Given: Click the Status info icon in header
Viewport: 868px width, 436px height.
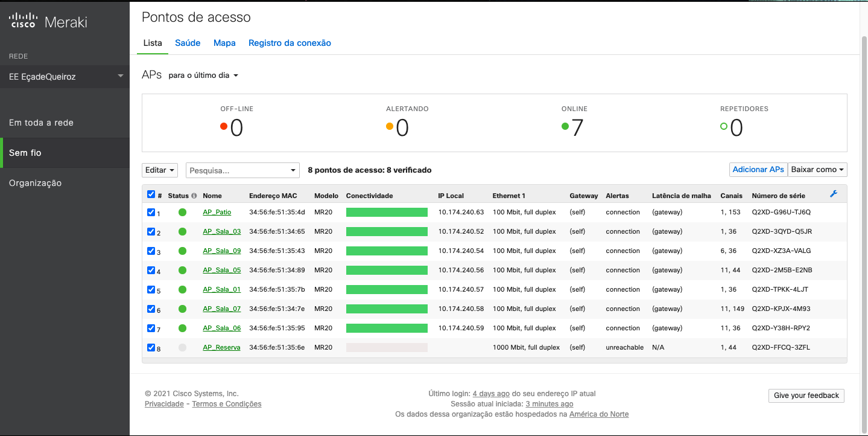Looking at the screenshot, I should click(x=194, y=196).
